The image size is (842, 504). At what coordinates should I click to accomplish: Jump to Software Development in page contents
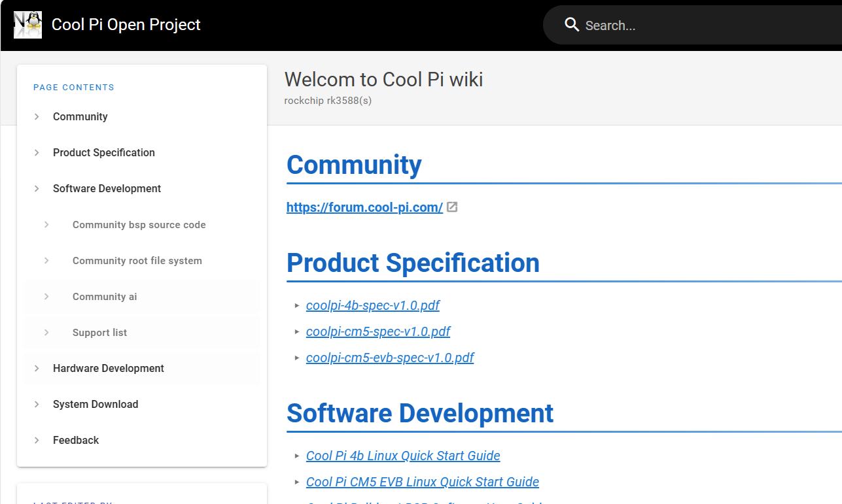point(107,188)
